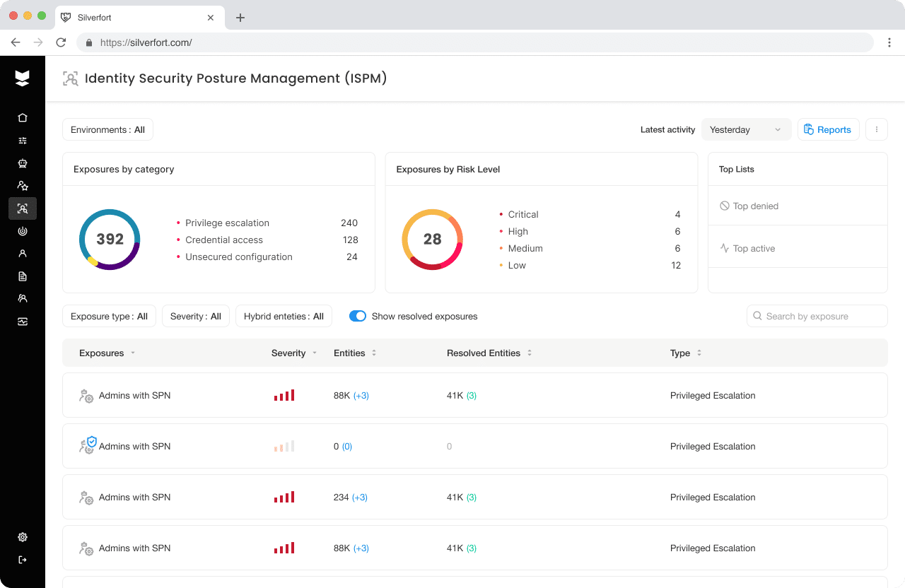Click the pulse icon beside Top active
The width and height of the screenshot is (905, 588).
725,248
